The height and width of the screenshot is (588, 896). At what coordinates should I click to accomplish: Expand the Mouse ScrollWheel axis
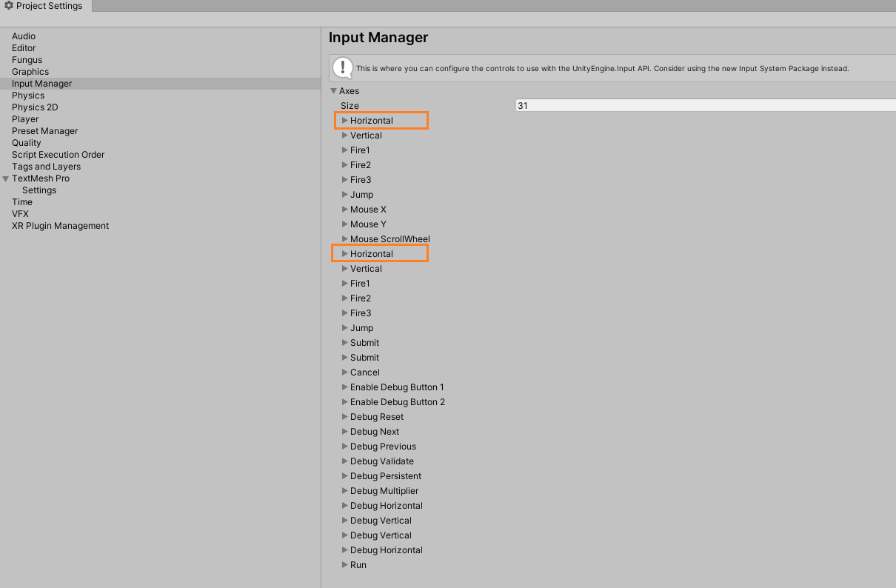click(344, 238)
